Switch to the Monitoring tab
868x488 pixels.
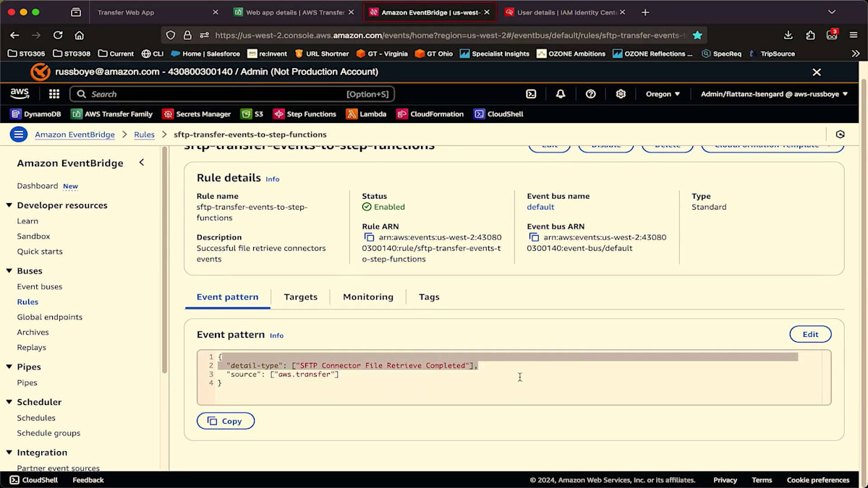[x=368, y=297]
